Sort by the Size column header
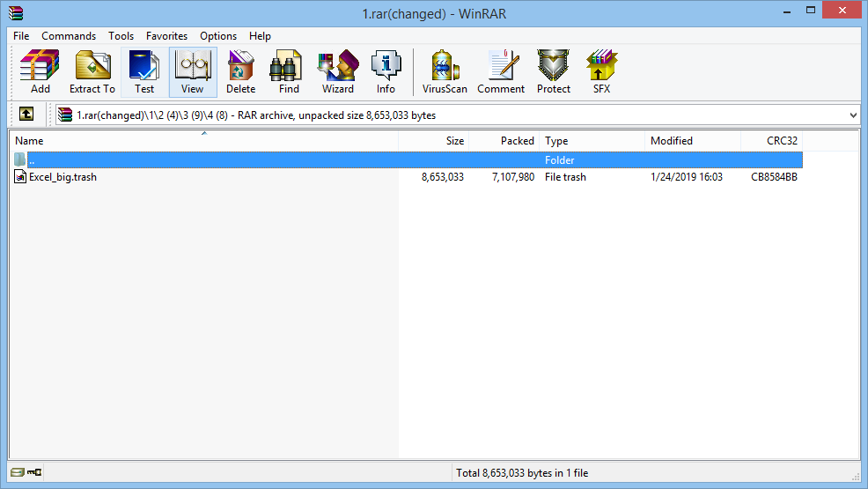Viewport: 868px width, 489px height. 433,141
